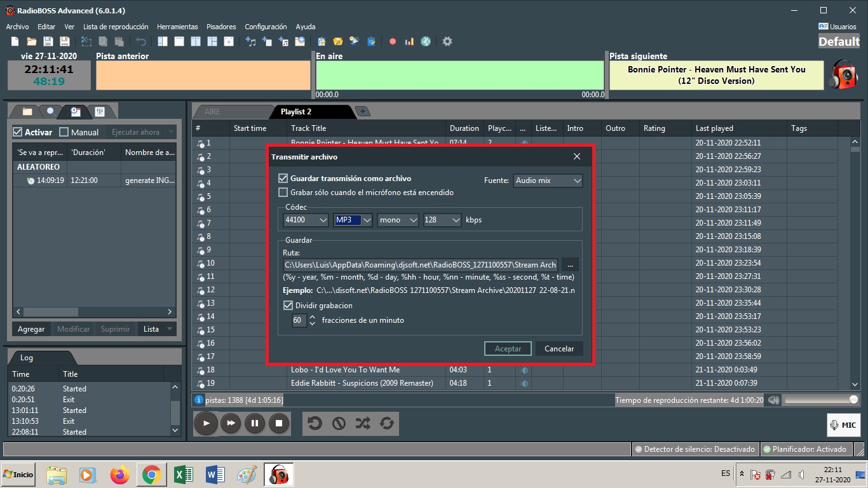Open the settings gear icon in the toolbar
This screenshot has height=488, width=868.
click(x=447, y=41)
